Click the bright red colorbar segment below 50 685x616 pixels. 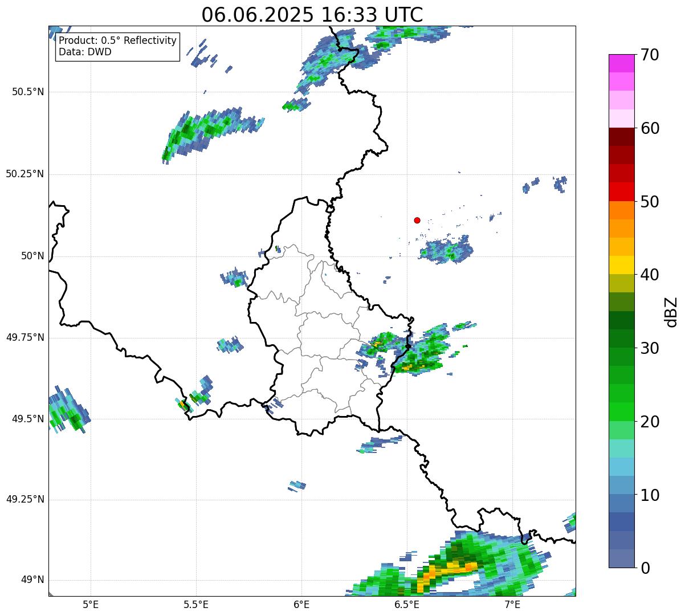pyautogui.click(x=621, y=192)
